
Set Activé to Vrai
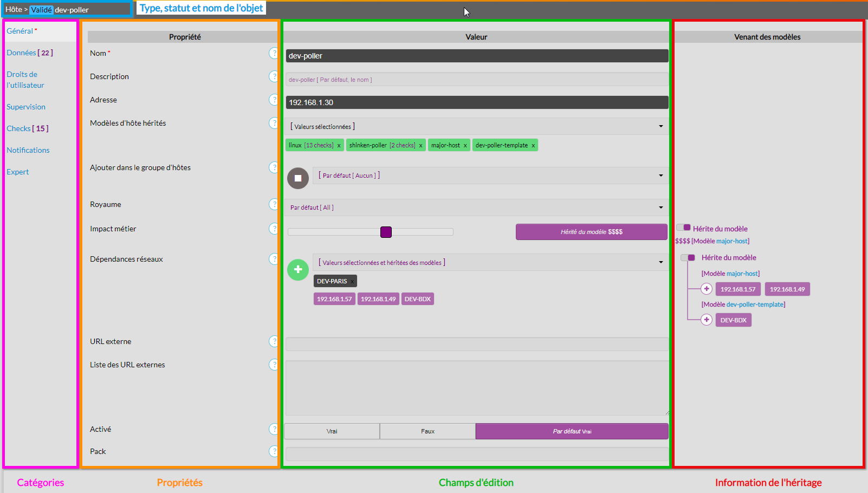(x=332, y=431)
